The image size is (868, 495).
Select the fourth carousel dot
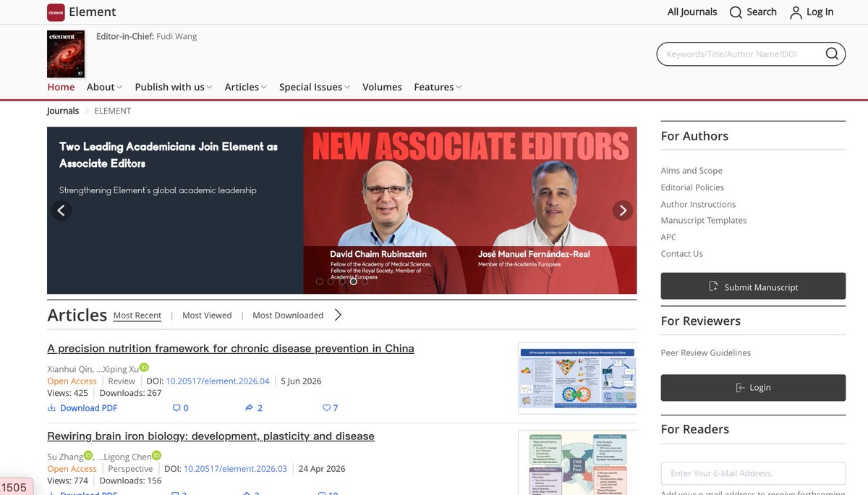pyautogui.click(x=353, y=282)
